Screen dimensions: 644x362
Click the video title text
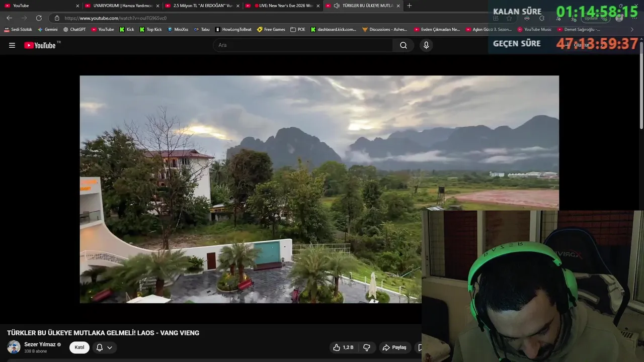(x=103, y=333)
